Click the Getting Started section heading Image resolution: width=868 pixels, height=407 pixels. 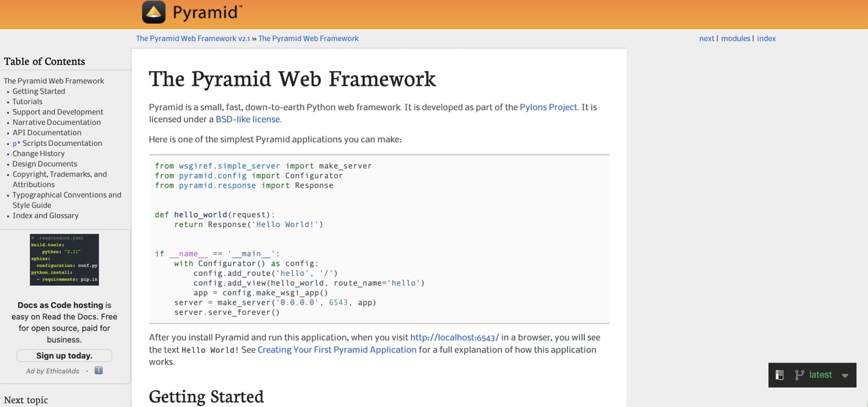pos(206,397)
